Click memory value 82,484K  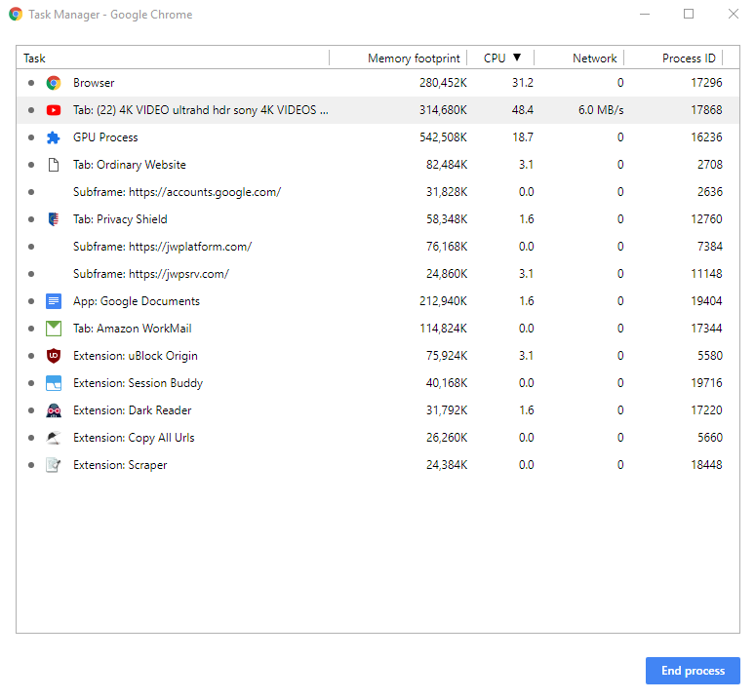point(447,165)
